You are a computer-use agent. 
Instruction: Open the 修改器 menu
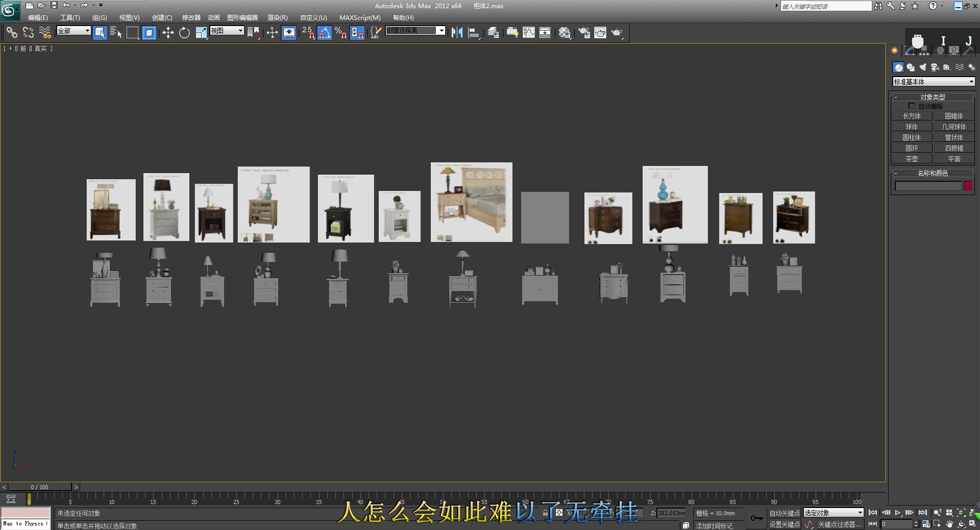click(x=191, y=17)
